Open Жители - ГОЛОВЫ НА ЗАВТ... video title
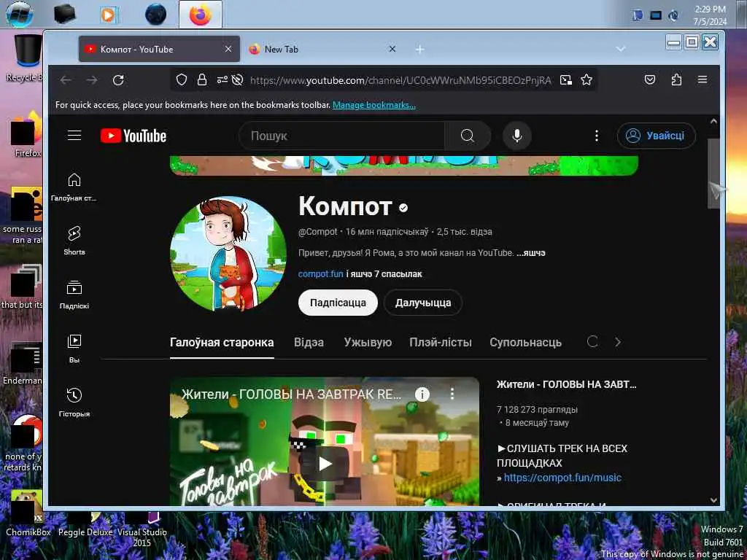 point(566,384)
